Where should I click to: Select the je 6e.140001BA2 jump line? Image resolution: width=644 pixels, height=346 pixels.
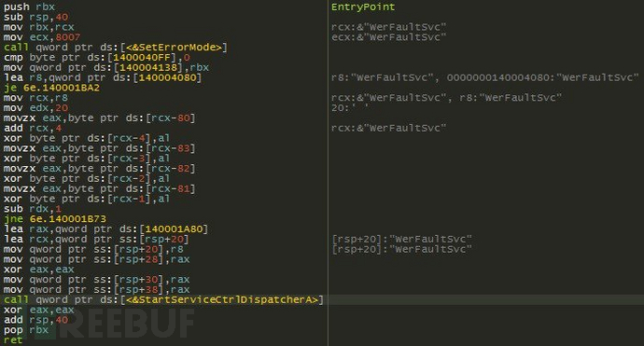(51, 88)
